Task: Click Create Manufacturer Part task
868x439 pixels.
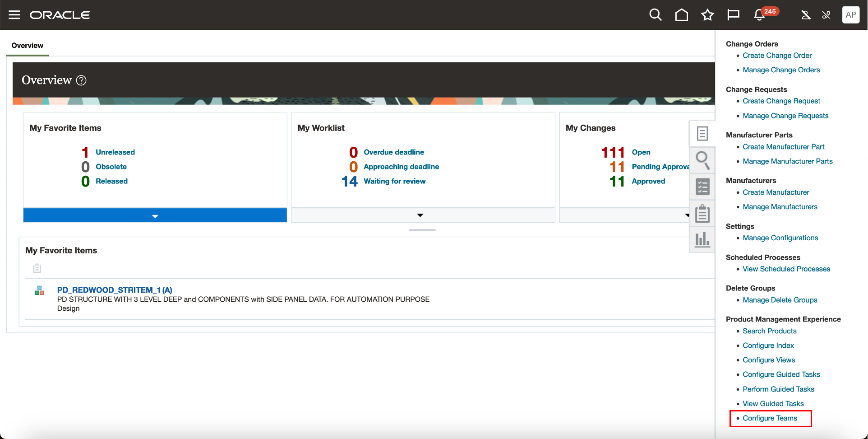Action: tap(783, 147)
